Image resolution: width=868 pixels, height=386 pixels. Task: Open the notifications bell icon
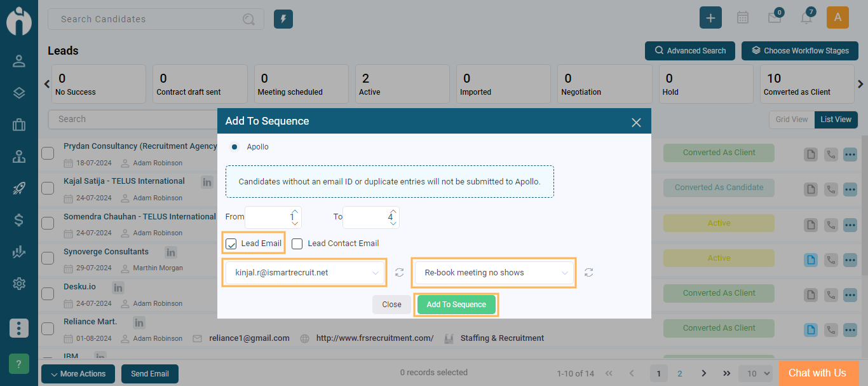coord(806,18)
